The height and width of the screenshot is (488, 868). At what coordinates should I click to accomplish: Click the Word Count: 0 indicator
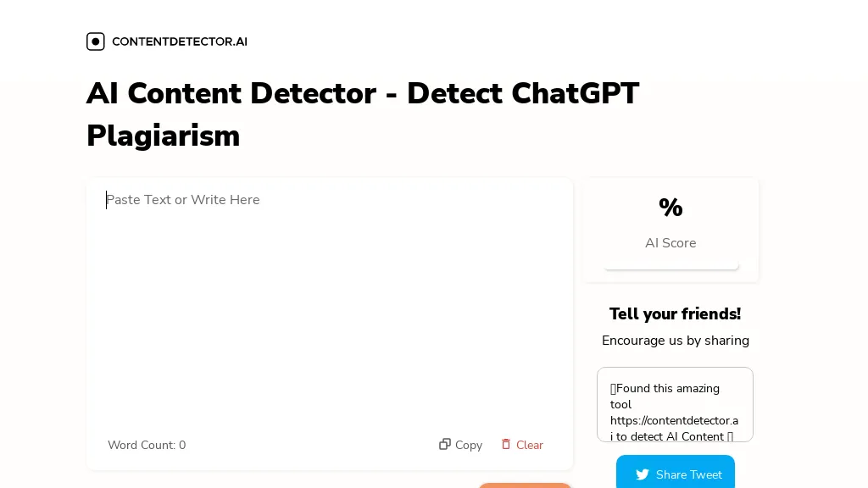(x=147, y=445)
